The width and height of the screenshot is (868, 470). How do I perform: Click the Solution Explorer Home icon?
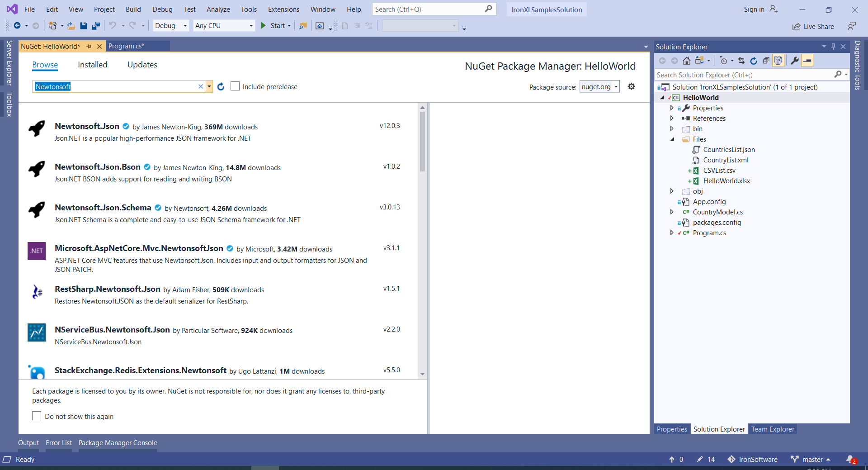pyautogui.click(x=687, y=61)
